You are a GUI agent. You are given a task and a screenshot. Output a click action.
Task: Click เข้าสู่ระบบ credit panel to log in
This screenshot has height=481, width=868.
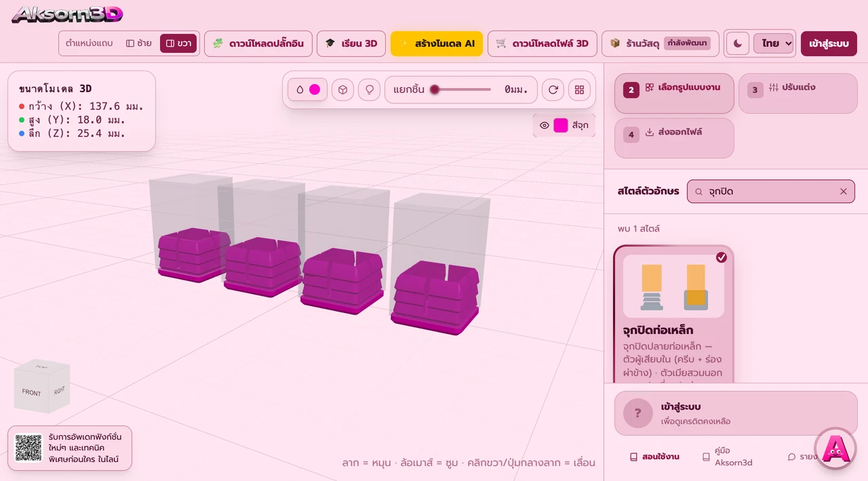coord(736,413)
